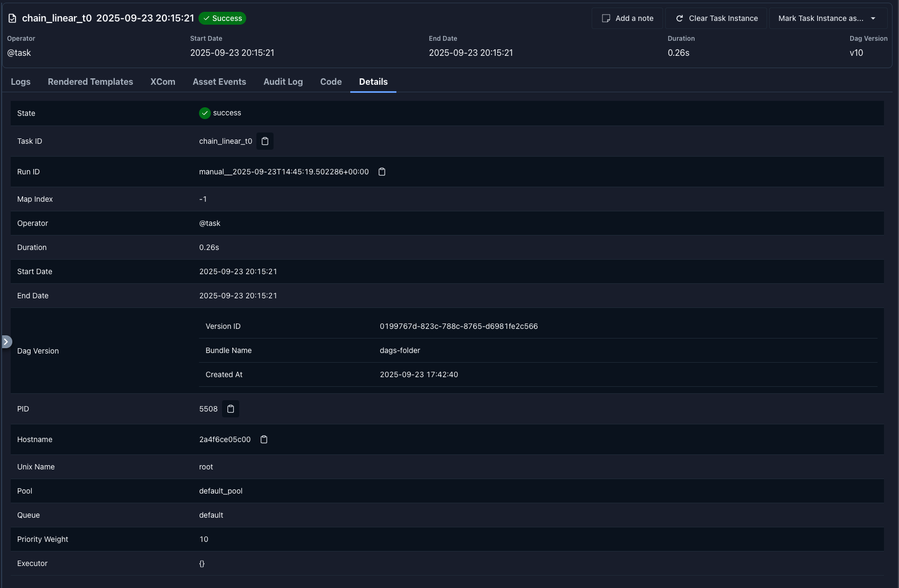
Task: Open the Asset Events tab
Action: tap(219, 82)
